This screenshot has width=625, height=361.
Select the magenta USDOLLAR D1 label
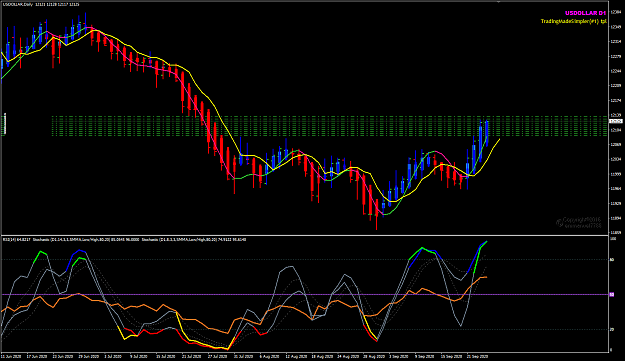[x=586, y=13]
